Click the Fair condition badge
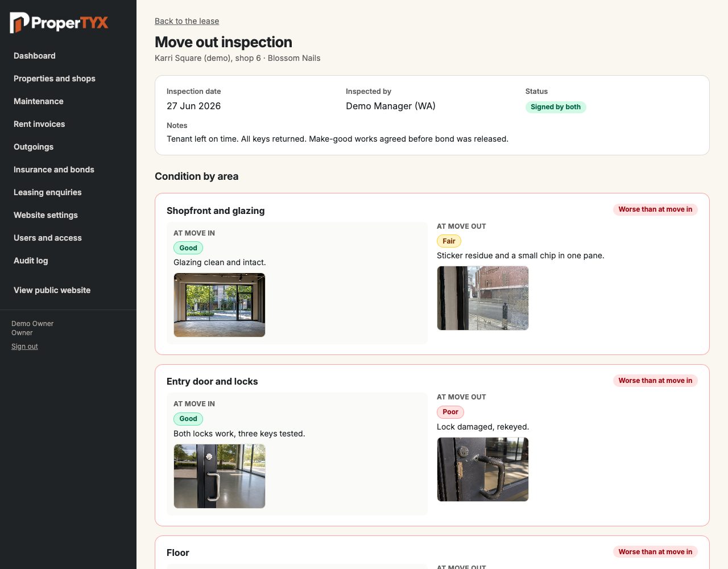 (449, 241)
